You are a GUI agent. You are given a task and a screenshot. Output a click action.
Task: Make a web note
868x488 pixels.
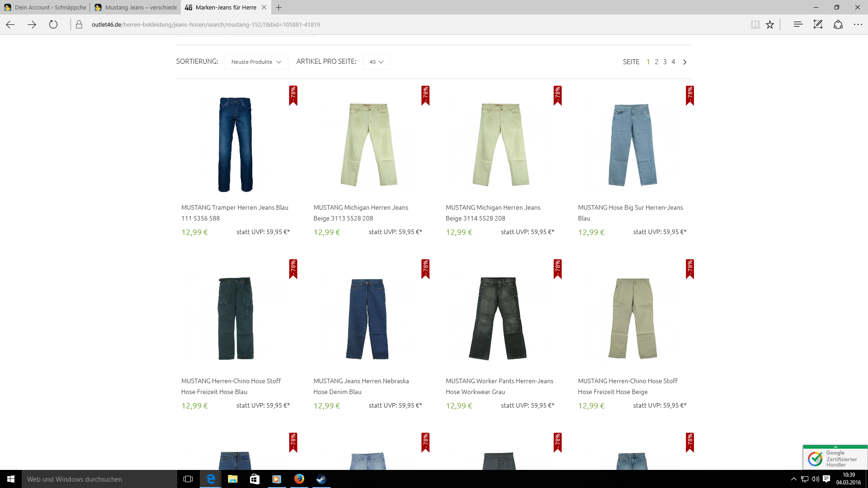818,25
